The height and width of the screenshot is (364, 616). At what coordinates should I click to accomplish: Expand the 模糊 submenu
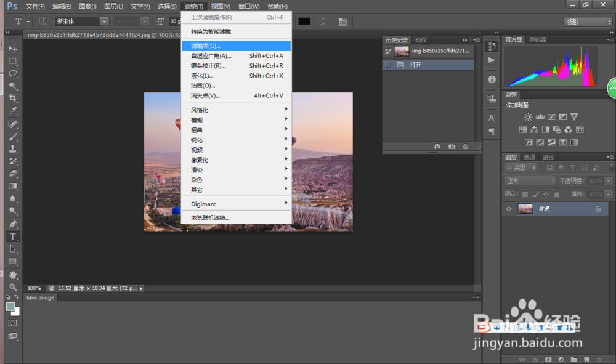pos(237,120)
